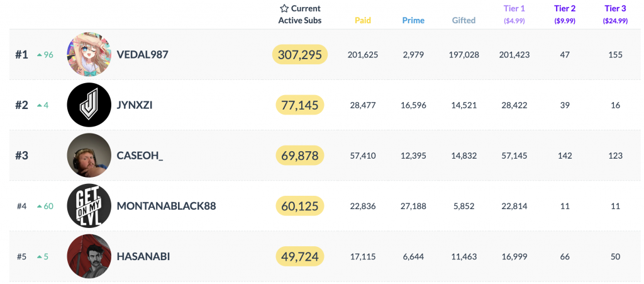
Task: Open the CASEOH_ channel link
Action: pos(140,156)
